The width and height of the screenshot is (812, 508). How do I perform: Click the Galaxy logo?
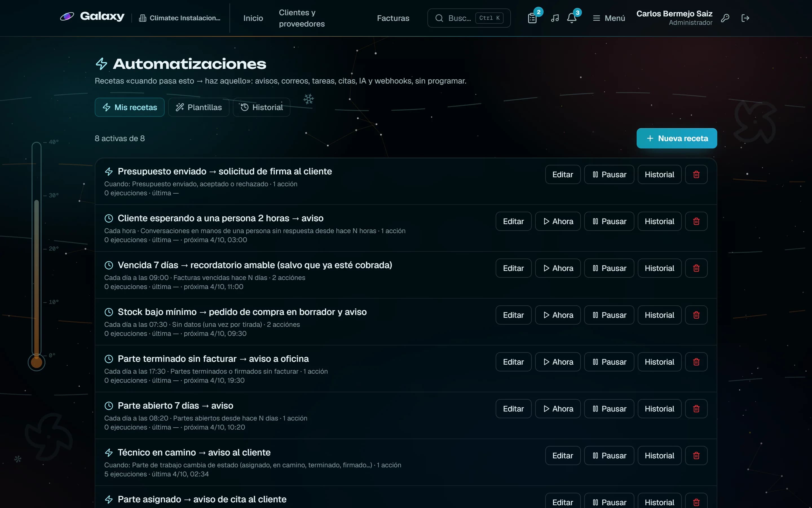point(92,16)
